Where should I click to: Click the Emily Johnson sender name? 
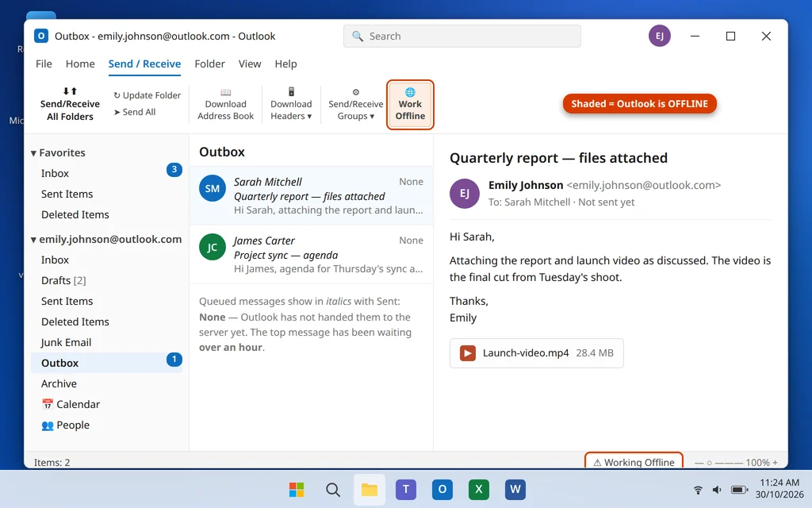[526, 185]
